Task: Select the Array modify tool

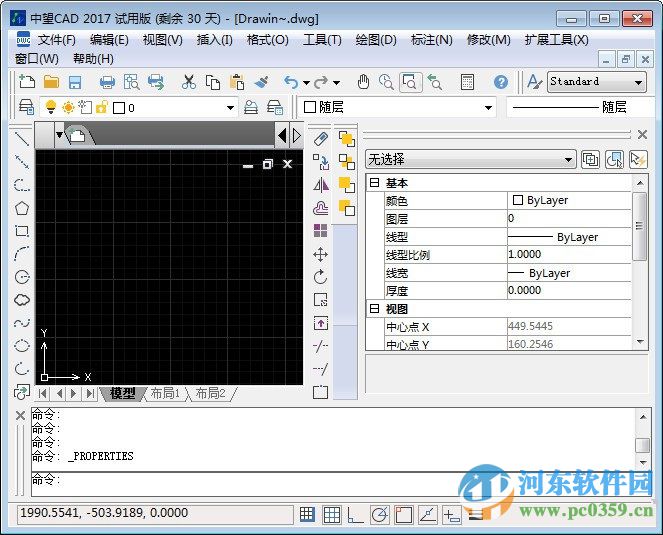Action: 321,231
